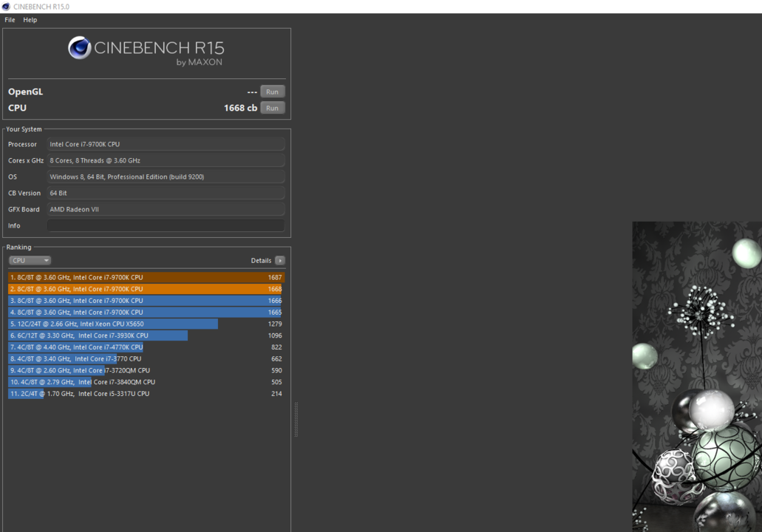Open the Help menu

[x=30, y=20]
